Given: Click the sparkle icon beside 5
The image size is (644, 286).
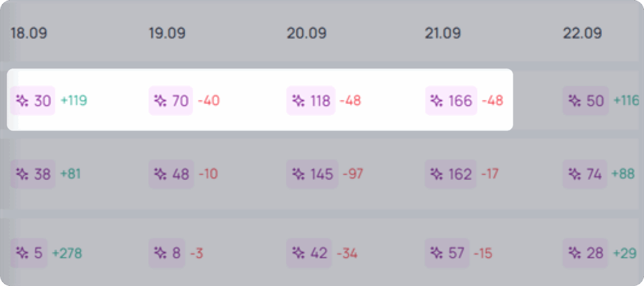Looking at the screenshot, I should point(22,253).
